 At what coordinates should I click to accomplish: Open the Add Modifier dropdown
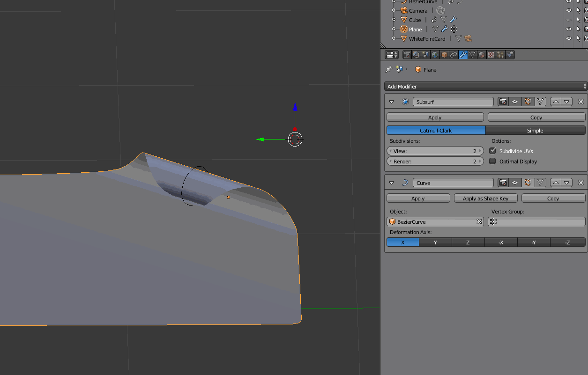click(485, 86)
